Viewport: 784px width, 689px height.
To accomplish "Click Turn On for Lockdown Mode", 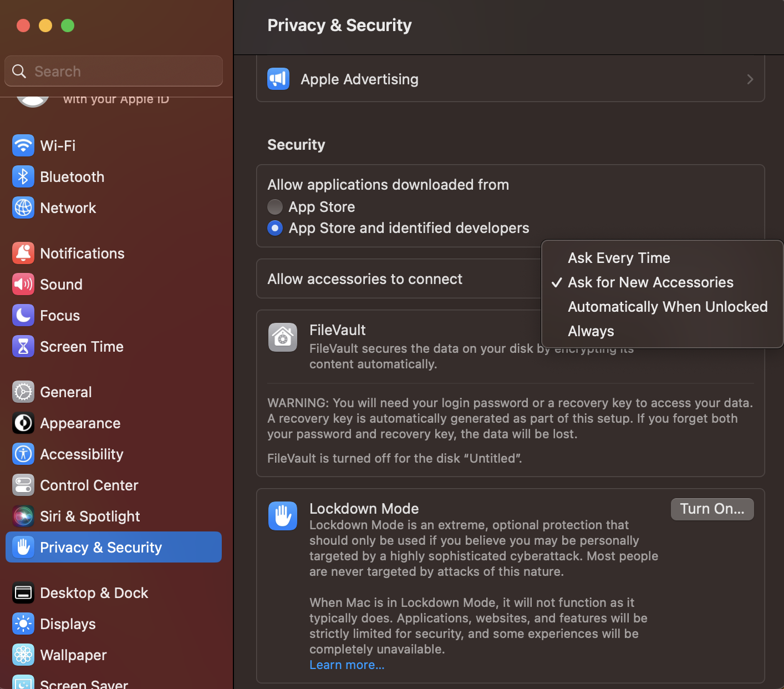I will pyautogui.click(x=712, y=509).
